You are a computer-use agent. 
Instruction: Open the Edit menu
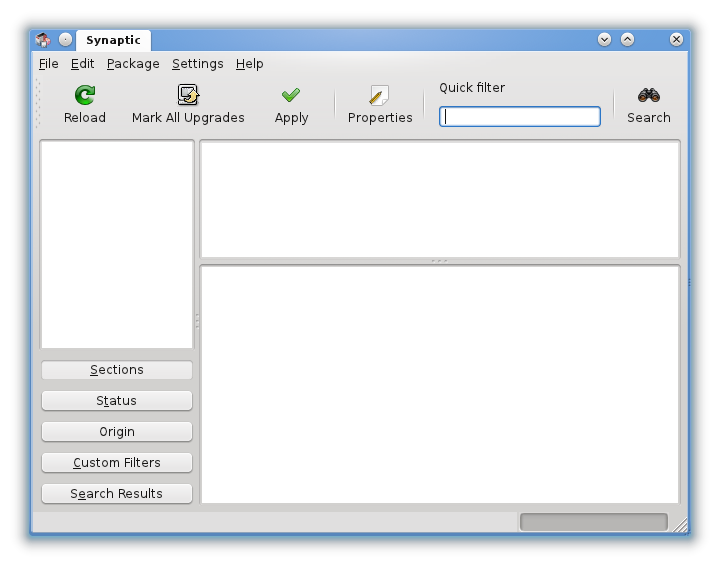pyautogui.click(x=82, y=64)
